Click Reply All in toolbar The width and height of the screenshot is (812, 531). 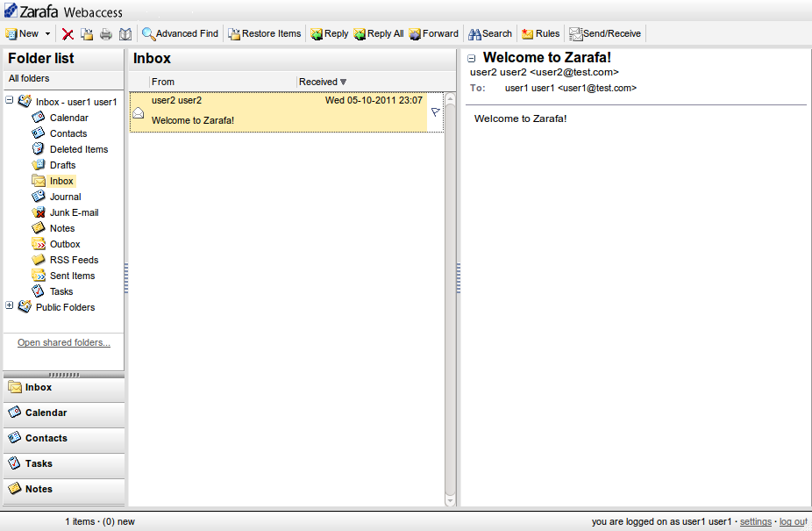379,33
